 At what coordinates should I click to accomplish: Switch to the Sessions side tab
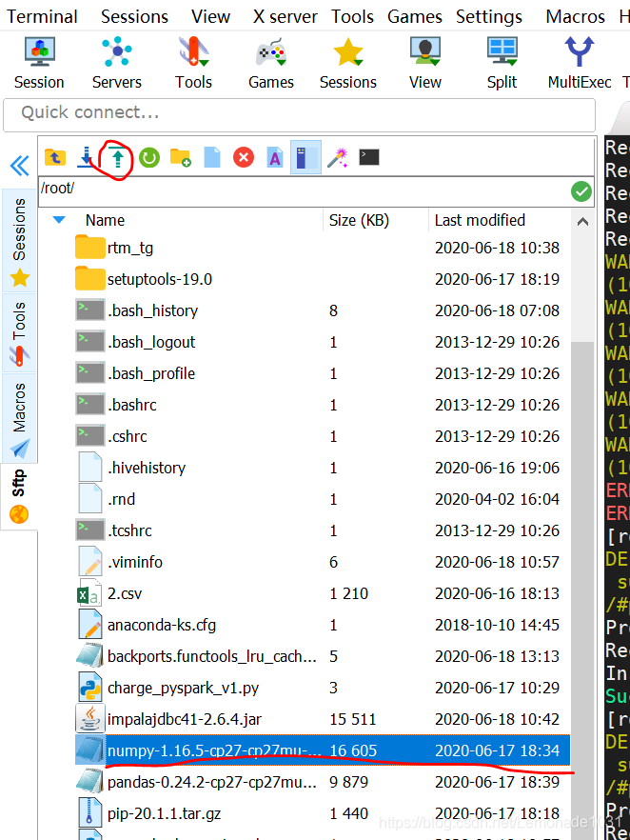pyautogui.click(x=20, y=241)
